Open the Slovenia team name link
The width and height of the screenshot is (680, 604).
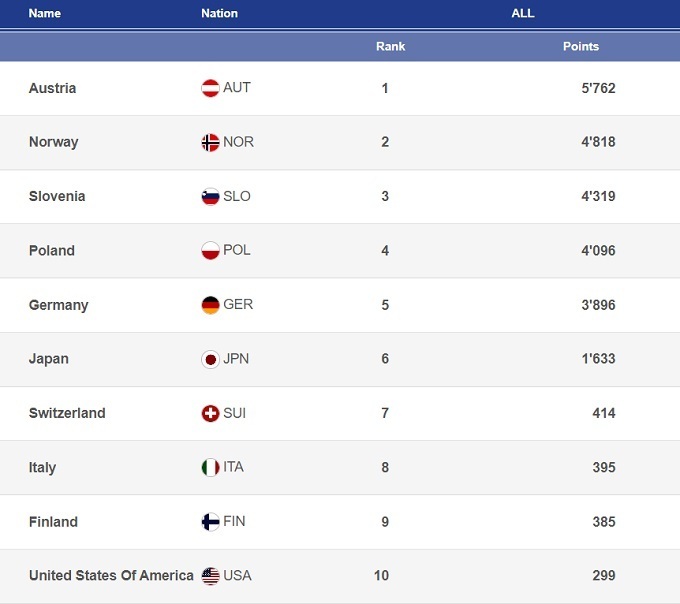click(x=57, y=196)
